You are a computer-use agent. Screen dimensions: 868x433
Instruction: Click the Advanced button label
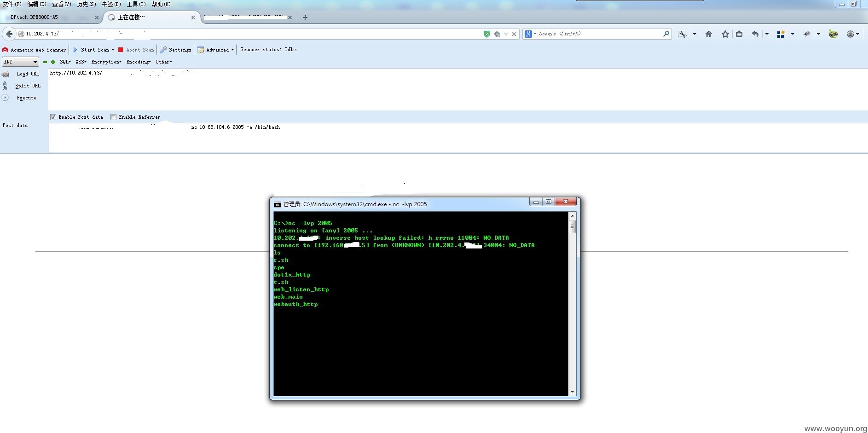click(218, 50)
